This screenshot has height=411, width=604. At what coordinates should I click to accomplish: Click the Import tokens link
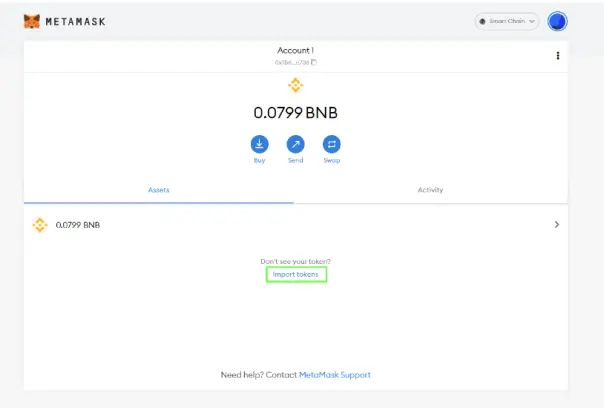[x=296, y=274]
